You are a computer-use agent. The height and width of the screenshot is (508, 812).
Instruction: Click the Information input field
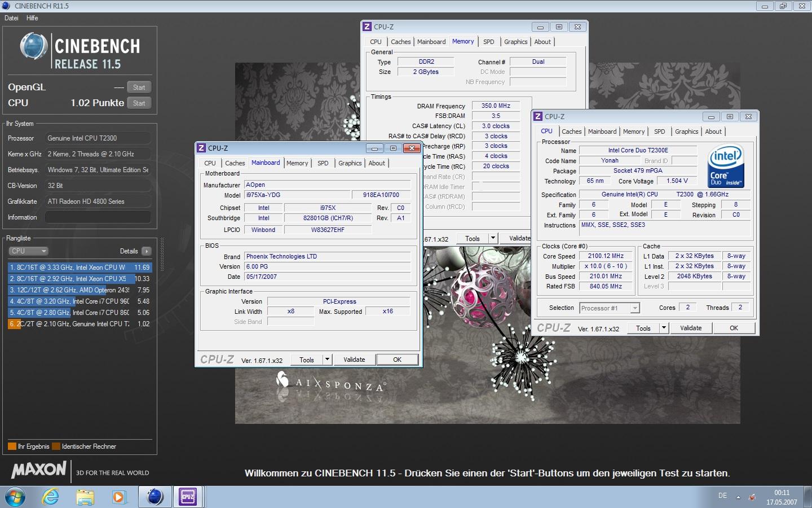point(98,217)
